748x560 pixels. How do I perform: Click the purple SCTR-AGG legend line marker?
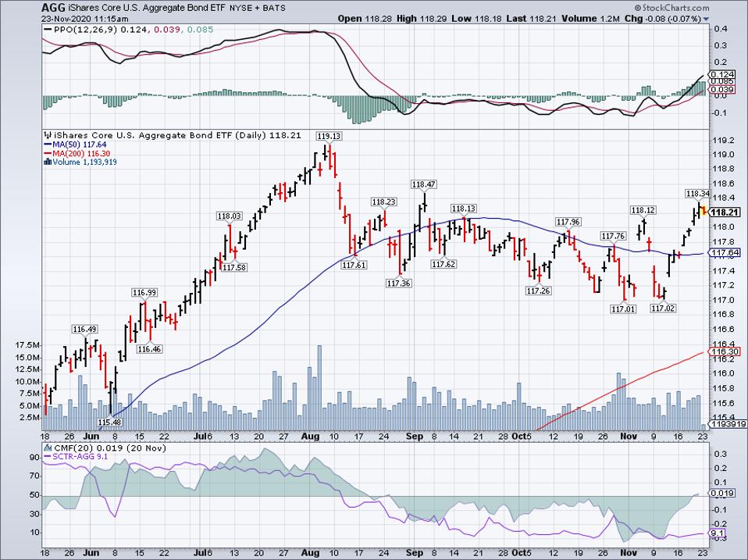[47, 457]
